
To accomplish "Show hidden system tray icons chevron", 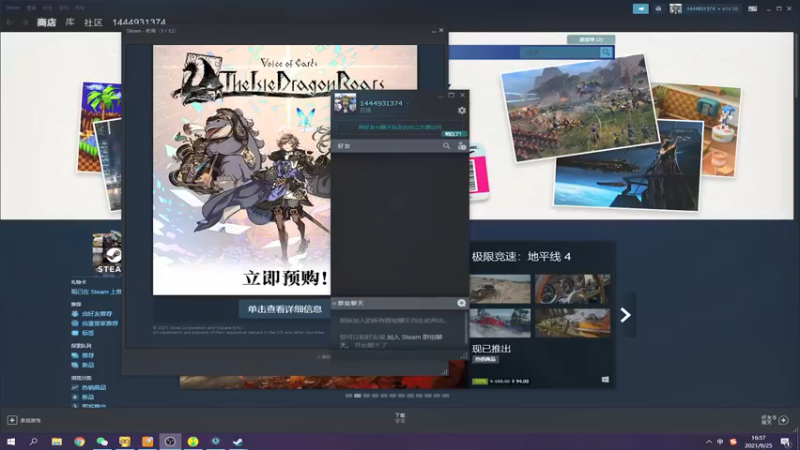I will [709, 442].
